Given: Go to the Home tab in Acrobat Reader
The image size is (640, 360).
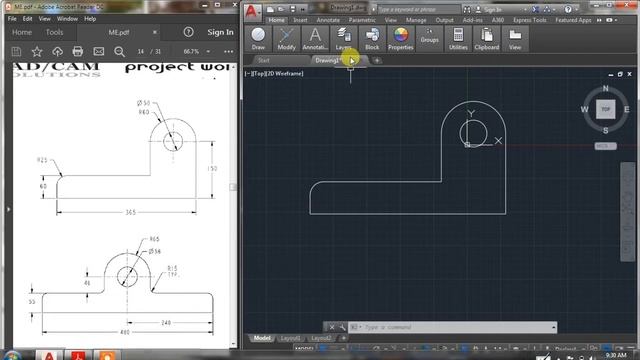Looking at the screenshot, I should tap(22, 32).
